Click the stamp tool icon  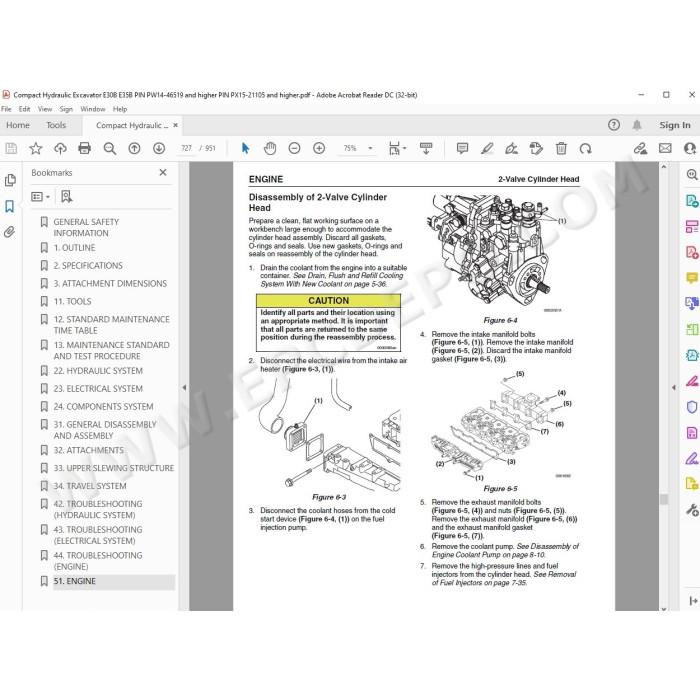coord(536,148)
